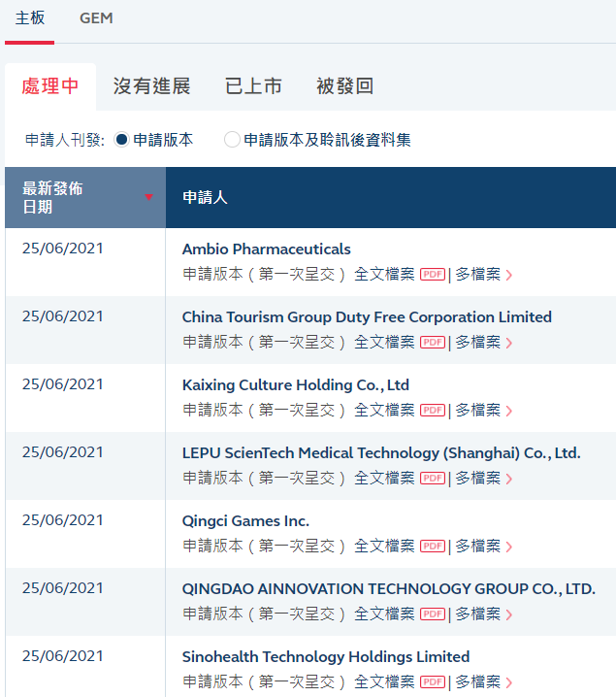Switch to the 已上市 tab
The image size is (616, 697).
253,86
